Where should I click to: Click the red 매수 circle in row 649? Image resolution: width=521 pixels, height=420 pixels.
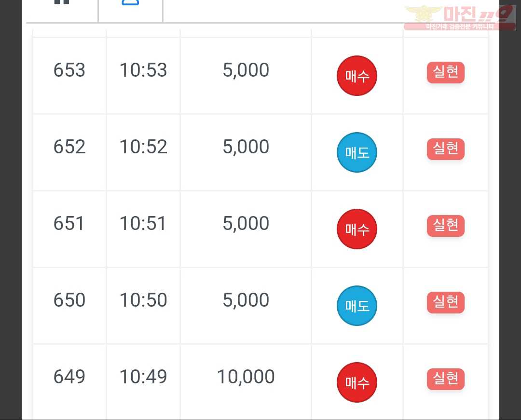click(357, 382)
